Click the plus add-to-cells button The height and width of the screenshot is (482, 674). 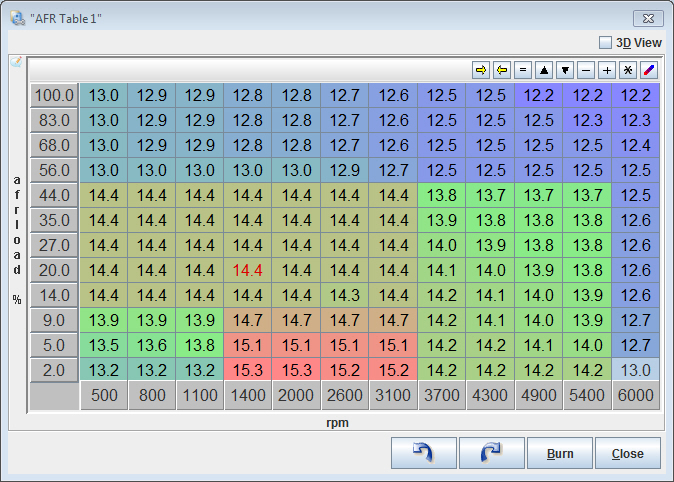click(607, 70)
